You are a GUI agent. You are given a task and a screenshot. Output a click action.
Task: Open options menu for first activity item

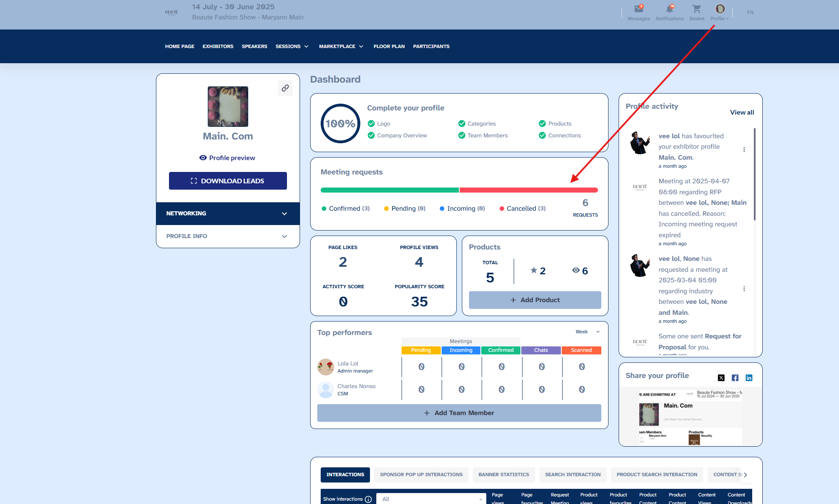744,150
